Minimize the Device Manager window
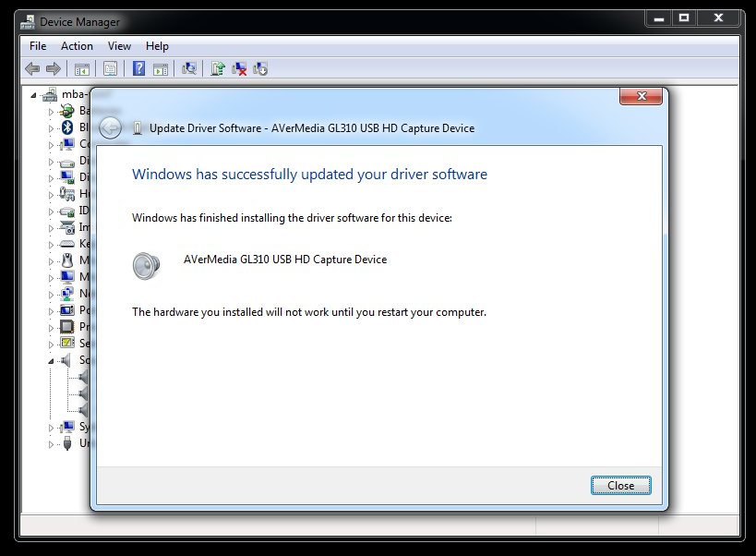The width and height of the screenshot is (756, 556). click(x=659, y=18)
